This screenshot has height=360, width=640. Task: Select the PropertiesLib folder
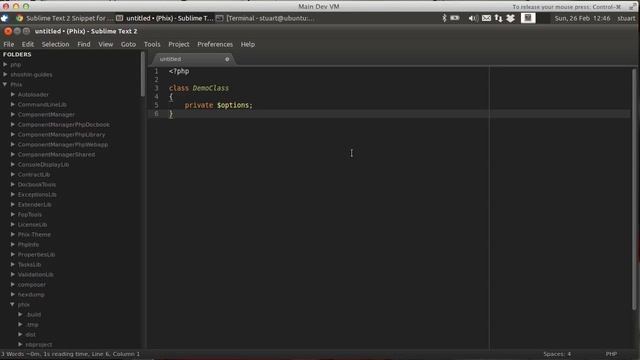point(36,254)
